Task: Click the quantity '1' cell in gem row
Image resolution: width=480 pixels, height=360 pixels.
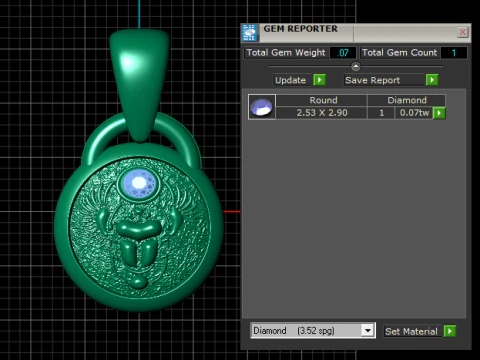Action: coord(382,113)
